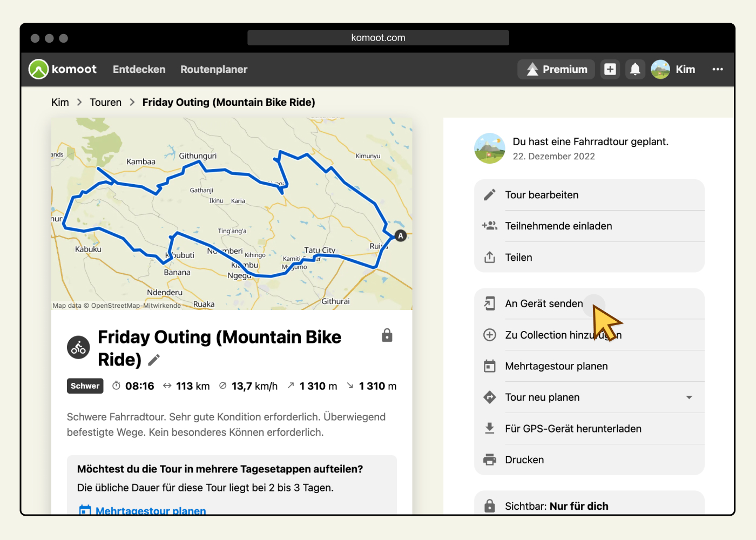Viewport: 756px width, 540px height.
Task: Click the Premium button
Action: click(x=556, y=69)
